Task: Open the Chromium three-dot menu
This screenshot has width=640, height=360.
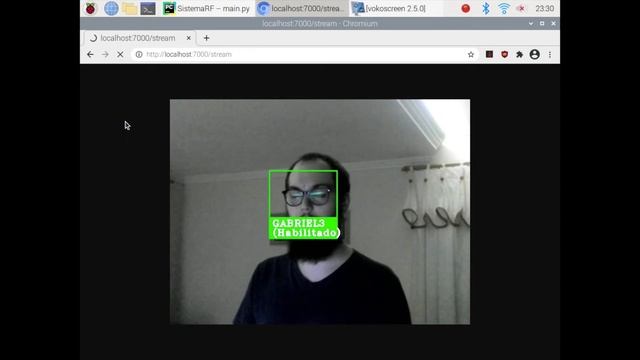Action: tap(550, 54)
